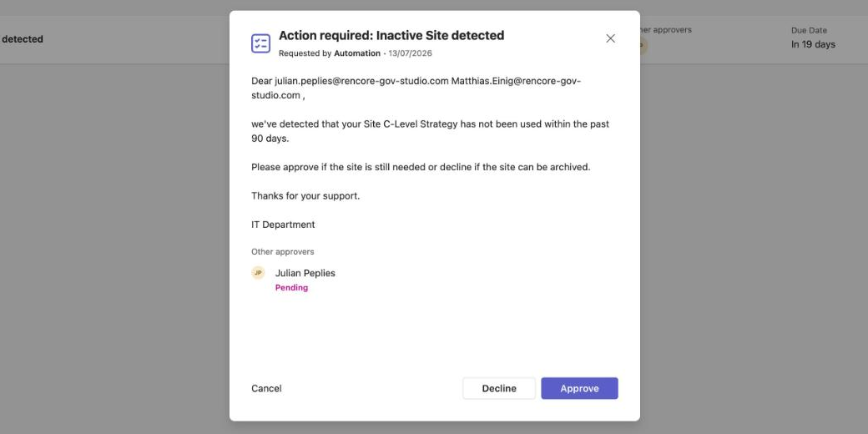Click the 13/07/2026 request date

point(410,53)
